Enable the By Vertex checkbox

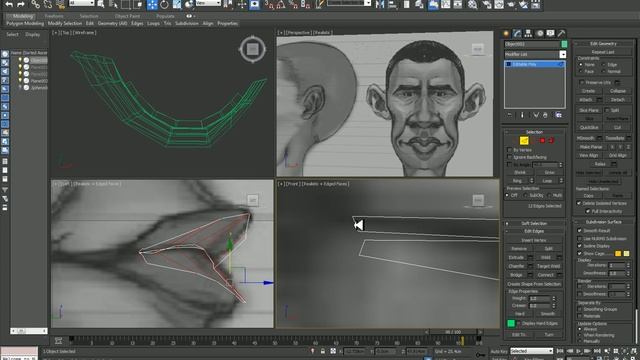[509, 150]
